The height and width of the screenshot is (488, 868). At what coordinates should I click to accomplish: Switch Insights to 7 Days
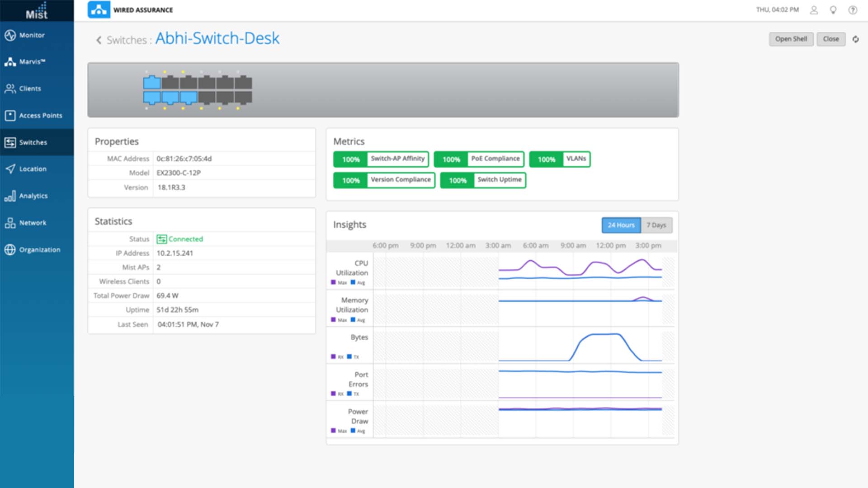656,225
